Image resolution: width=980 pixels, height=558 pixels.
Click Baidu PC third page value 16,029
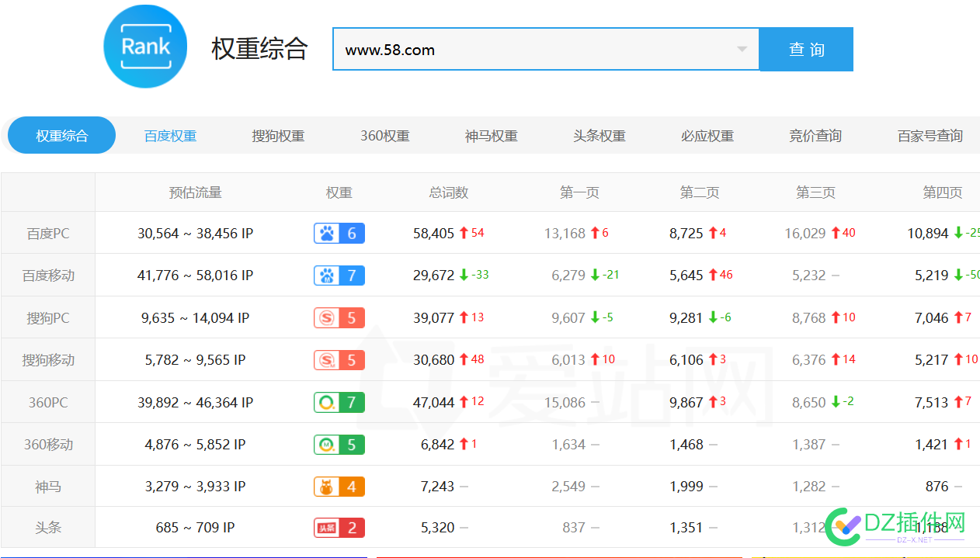coord(805,234)
